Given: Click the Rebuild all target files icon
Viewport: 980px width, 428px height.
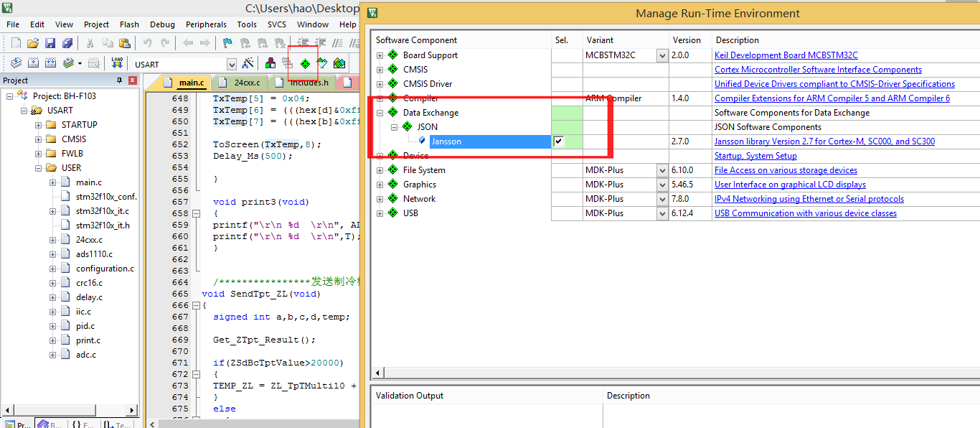Looking at the screenshot, I should [x=50, y=63].
